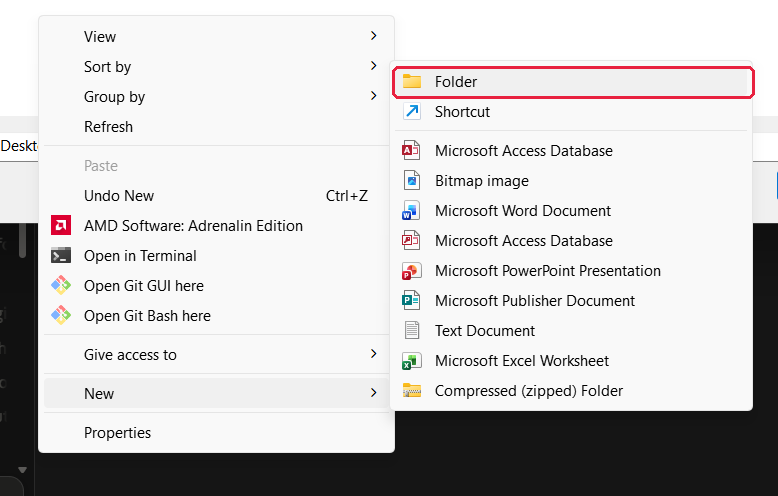Open the New submenu arrow
The height and width of the screenshot is (496, 778).
(374, 393)
